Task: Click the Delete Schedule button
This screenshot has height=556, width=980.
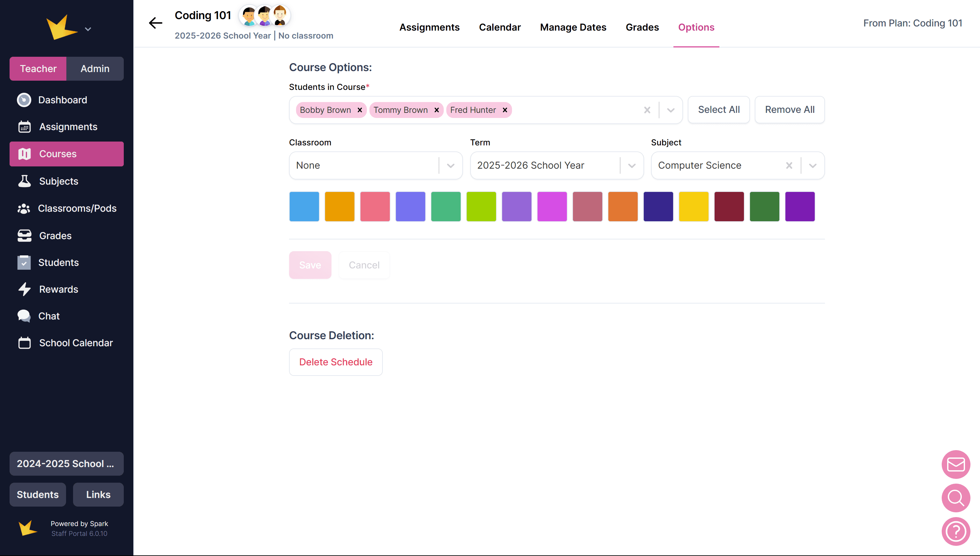Action: pyautogui.click(x=336, y=362)
